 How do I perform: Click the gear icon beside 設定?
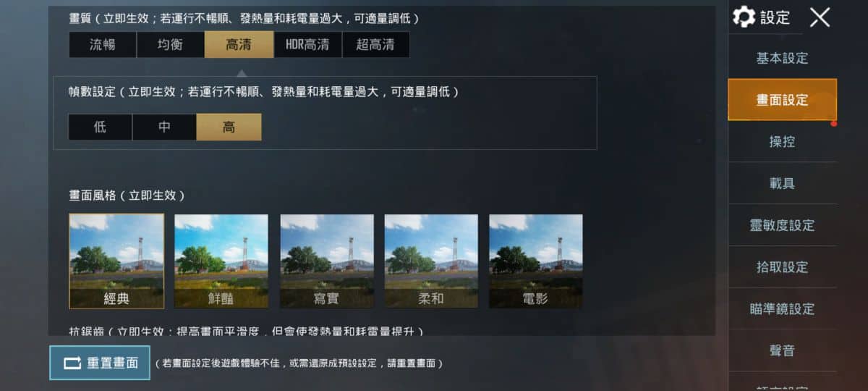(744, 17)
